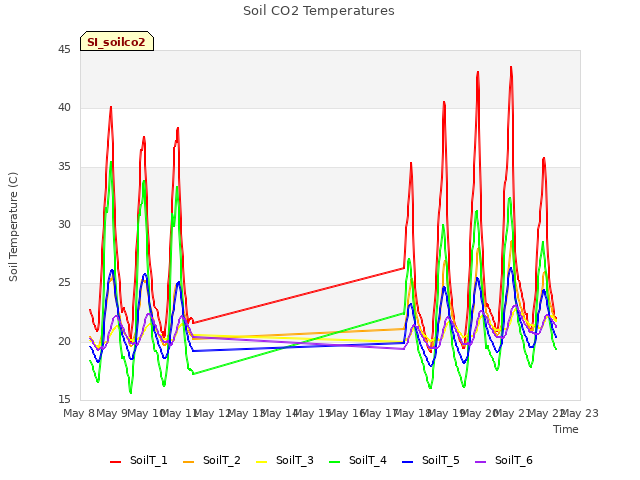Screen dimensions: 640x480
Task: Toggle the SoilT_2 legend entry
Action: point(212,460)
